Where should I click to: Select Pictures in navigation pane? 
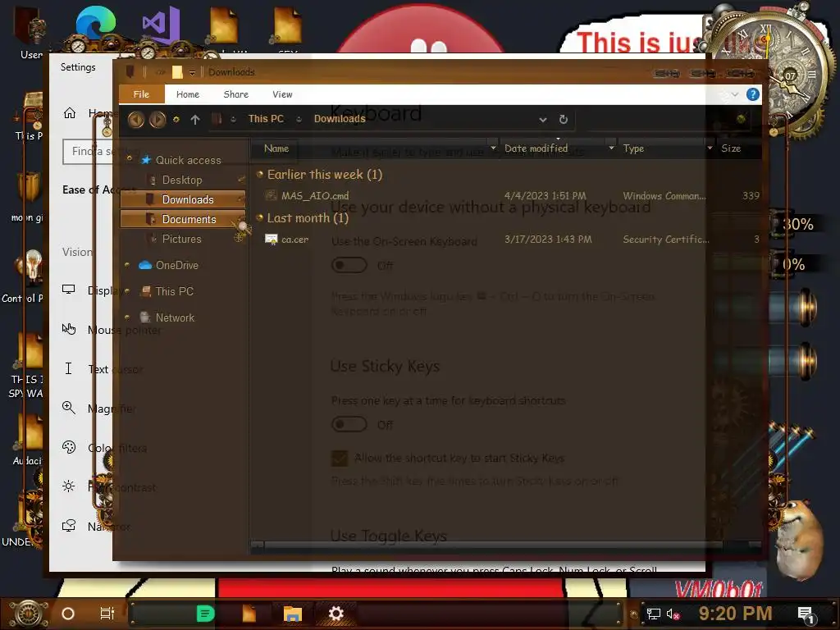pyautogui.click(x=182, y=239)
